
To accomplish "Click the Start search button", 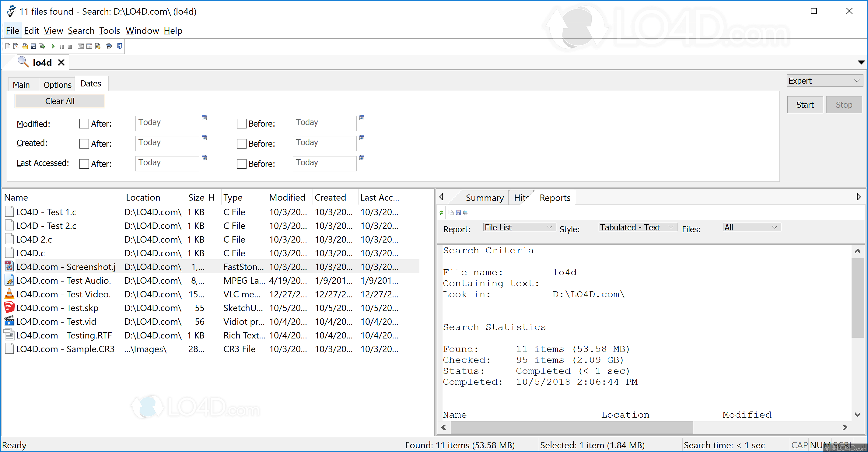I will [x=805, y=105].
